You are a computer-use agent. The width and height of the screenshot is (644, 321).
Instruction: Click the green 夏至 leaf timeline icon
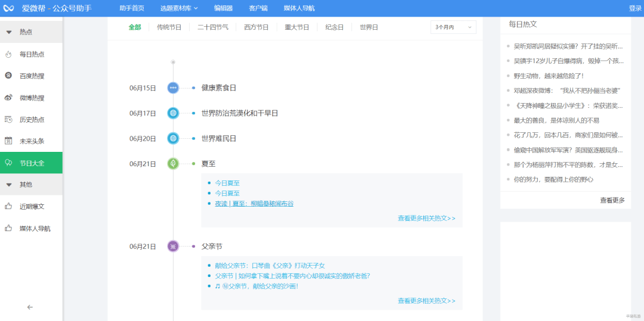[173, 163]
